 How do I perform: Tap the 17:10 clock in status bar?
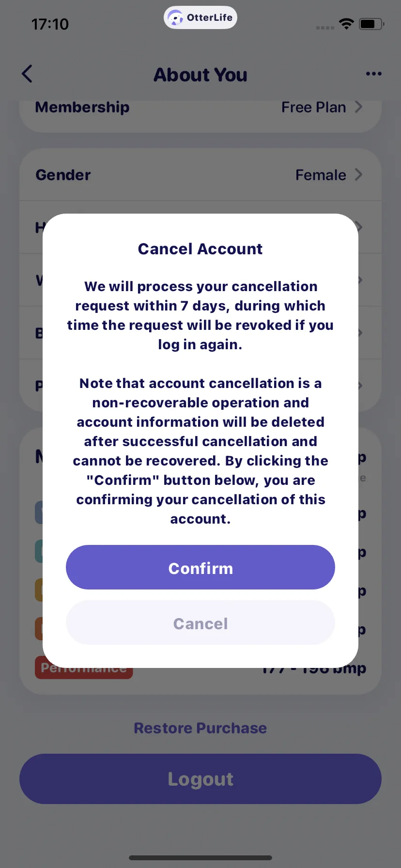click(x=50, y=24)
